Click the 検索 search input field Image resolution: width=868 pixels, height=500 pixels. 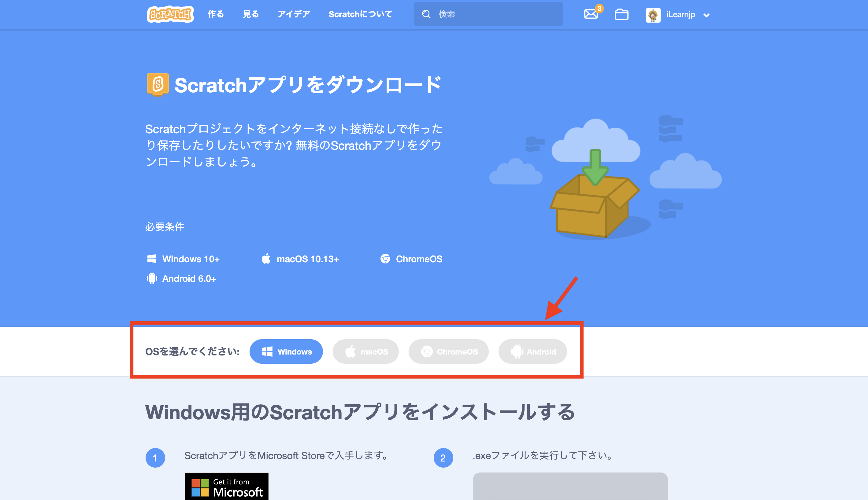coord(488,14)
